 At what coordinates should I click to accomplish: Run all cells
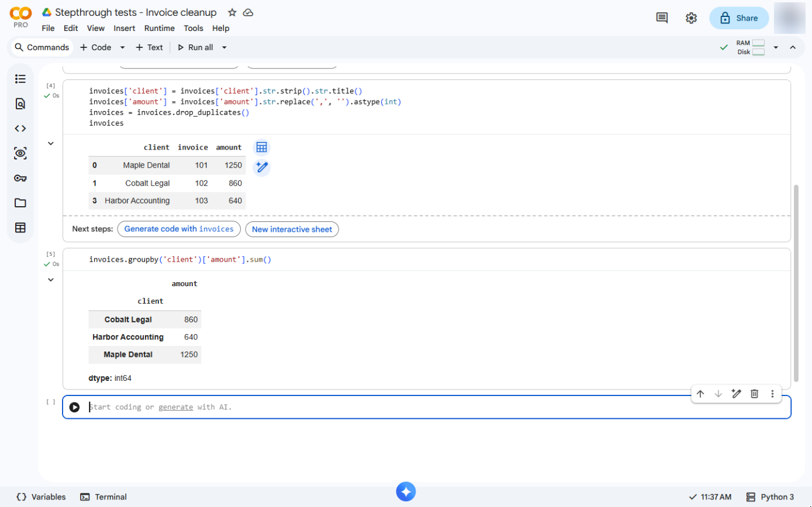(x=195, y=47)
